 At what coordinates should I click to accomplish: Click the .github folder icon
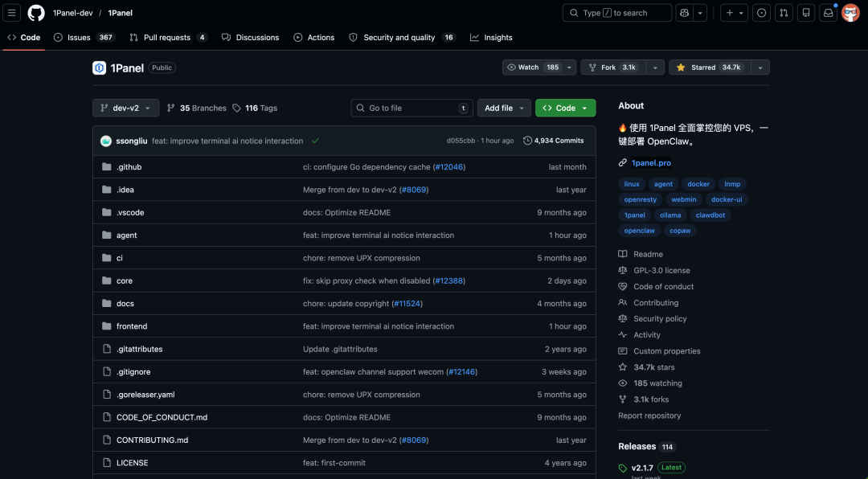click(107, 166)
